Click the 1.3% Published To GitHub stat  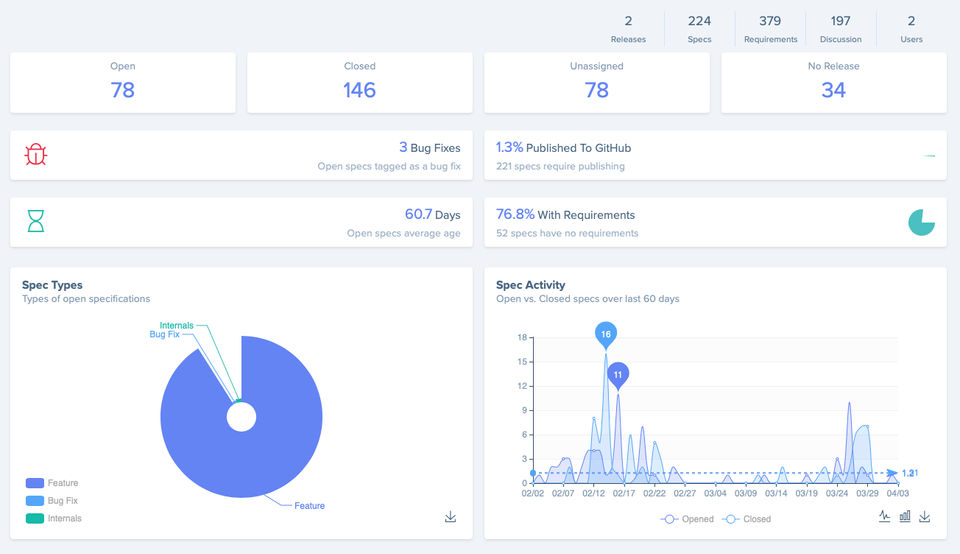click(563, 148)
